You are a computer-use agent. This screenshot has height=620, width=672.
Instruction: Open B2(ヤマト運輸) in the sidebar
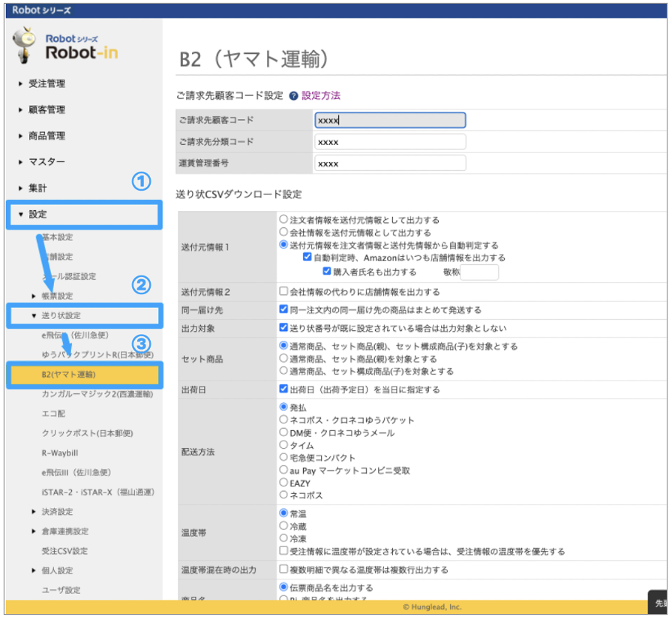click(x=68, y=374)
